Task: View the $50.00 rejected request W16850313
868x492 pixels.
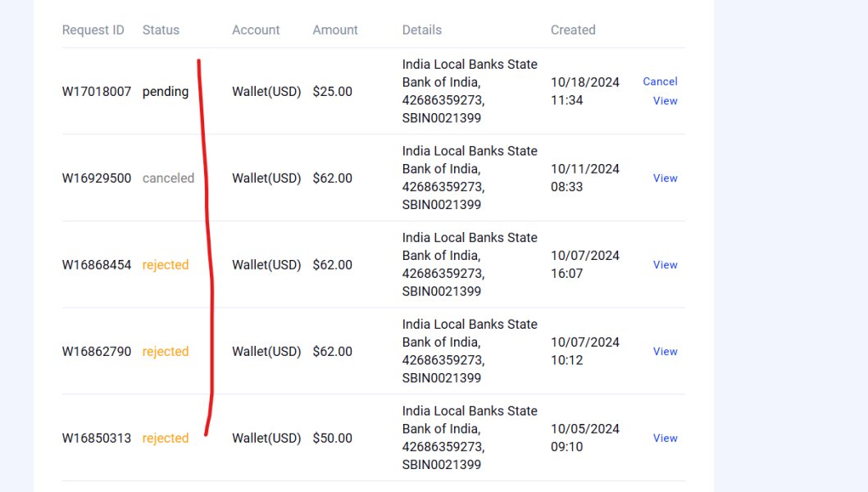Action: click(x=665, y=438)
